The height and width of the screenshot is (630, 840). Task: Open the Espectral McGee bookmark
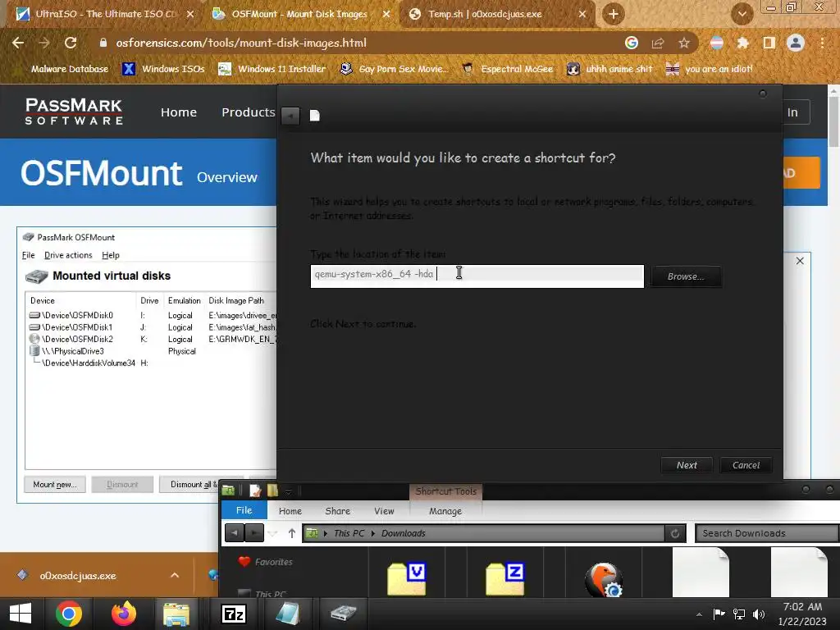pyautogui.click(x=507, y=69)
